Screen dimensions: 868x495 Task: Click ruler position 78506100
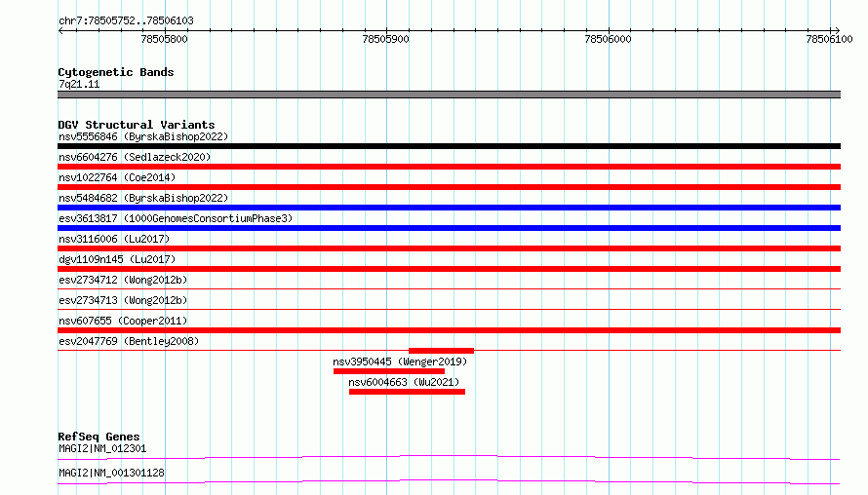click(829, 39)
